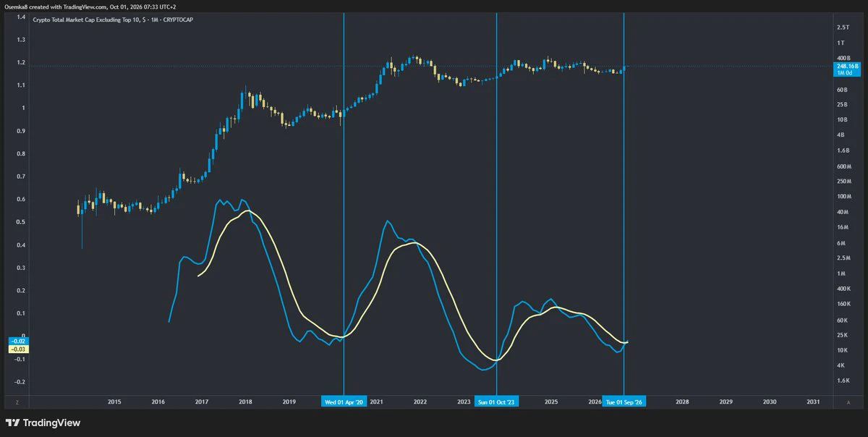Image resolution: width=868 pixels, height=437 pixels.
Task: Click the 2018 year label on the time axis
Action: [x=245, y=402]
